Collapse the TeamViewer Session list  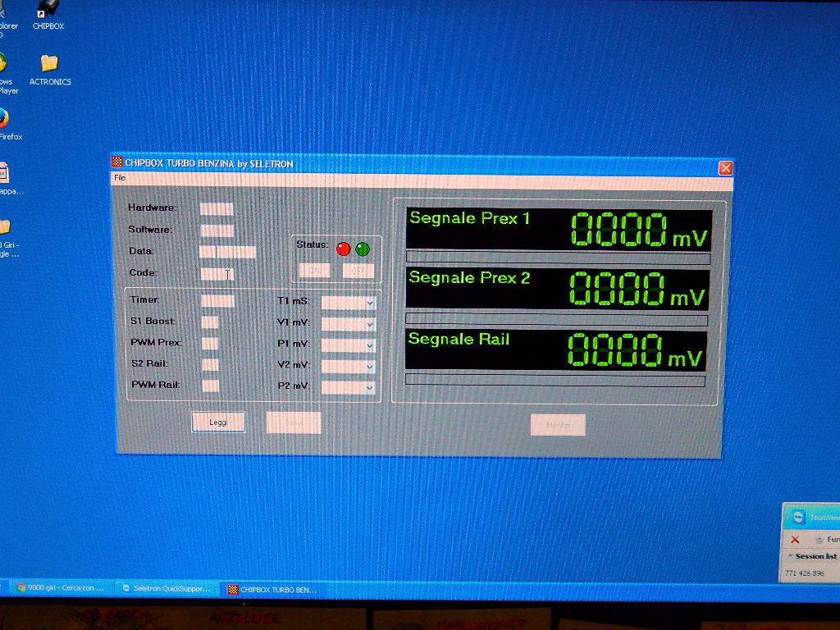[790, 556]
